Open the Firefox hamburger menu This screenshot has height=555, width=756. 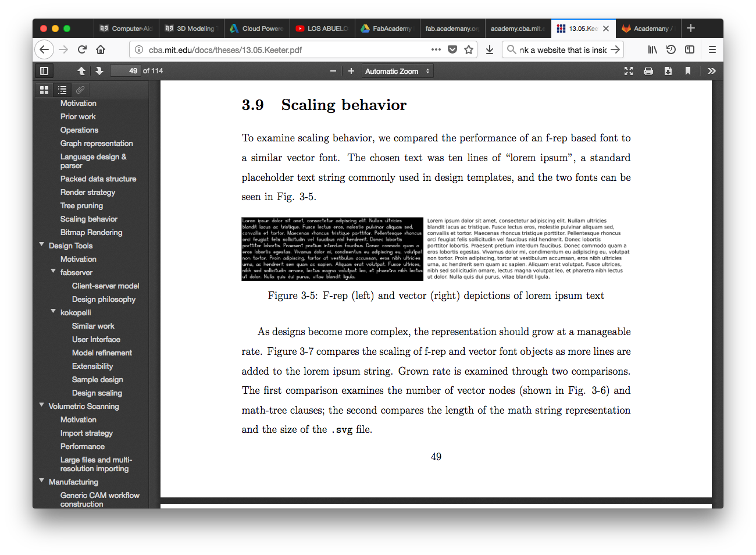click(712, 49)
